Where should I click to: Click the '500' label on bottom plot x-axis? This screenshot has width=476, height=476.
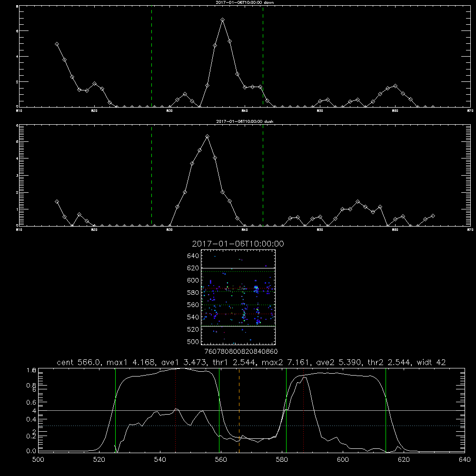[x=38, y=460]
